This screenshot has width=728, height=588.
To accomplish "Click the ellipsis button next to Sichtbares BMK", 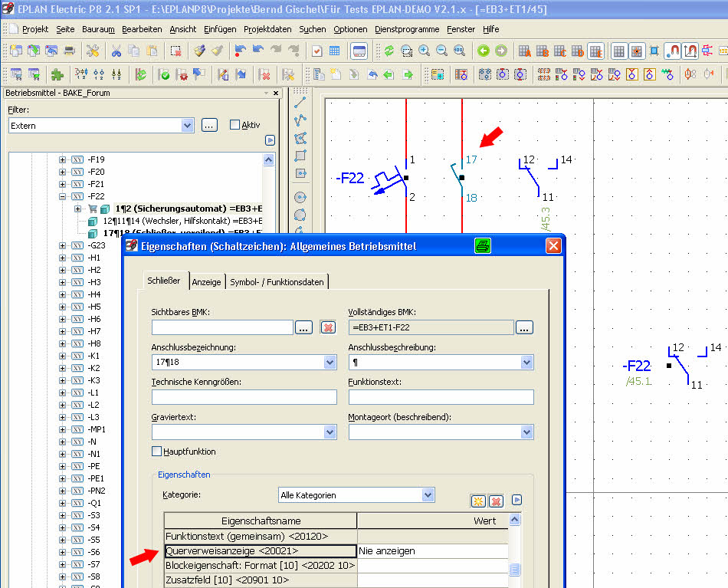I will coord(303,327).
